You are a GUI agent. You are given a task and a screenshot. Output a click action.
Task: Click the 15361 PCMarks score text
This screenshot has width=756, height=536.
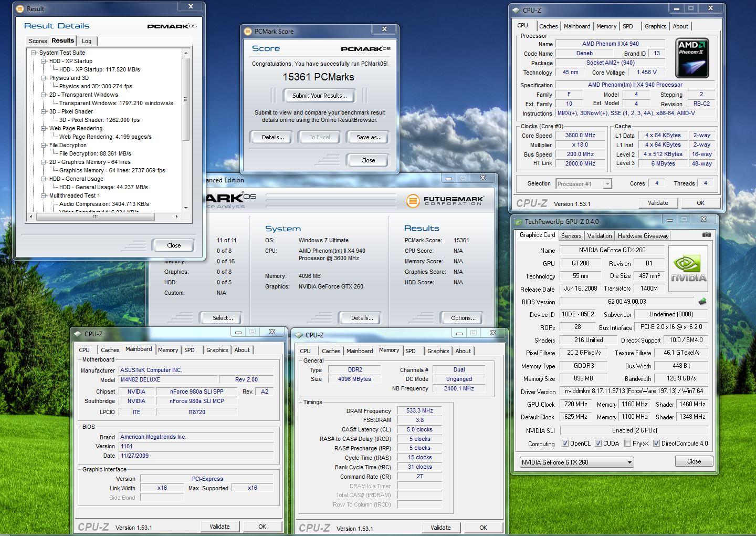pyautogui.click(x=318, y=77)
